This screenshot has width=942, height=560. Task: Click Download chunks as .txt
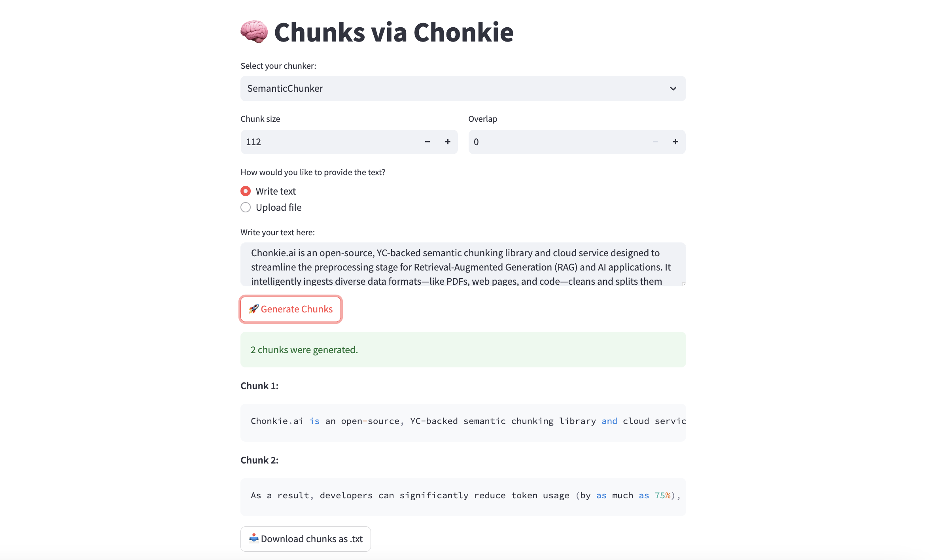[x=305, y=538]
